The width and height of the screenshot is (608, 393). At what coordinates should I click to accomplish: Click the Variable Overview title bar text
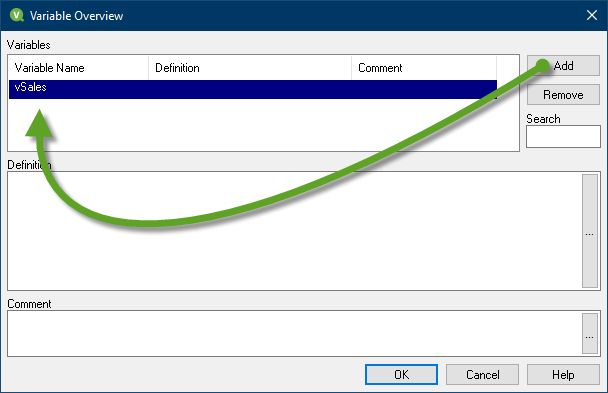tap(76, 16)
